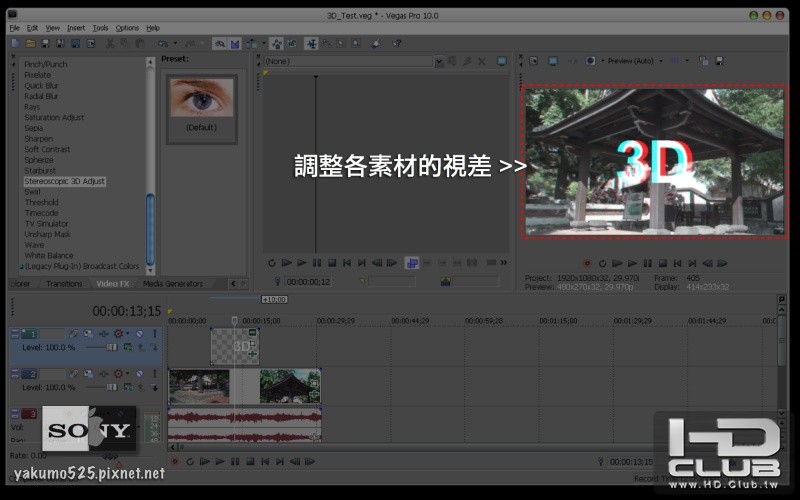Image resolution: width=800 pixels, height=500 pixels.
Task: Click the What's This Help icon
Action: click(396, 44)
